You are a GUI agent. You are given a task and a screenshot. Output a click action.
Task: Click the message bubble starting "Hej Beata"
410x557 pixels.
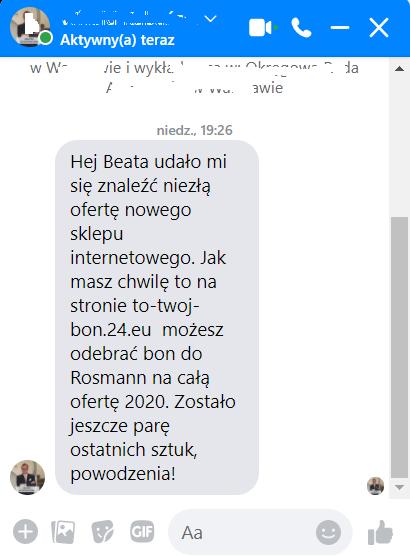pos(157,317)
